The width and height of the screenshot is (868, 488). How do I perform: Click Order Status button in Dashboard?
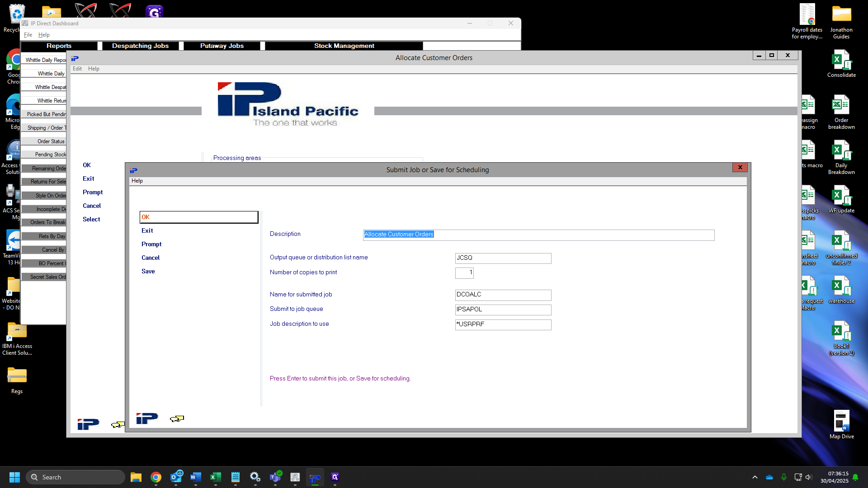click(x=44, y=141)
